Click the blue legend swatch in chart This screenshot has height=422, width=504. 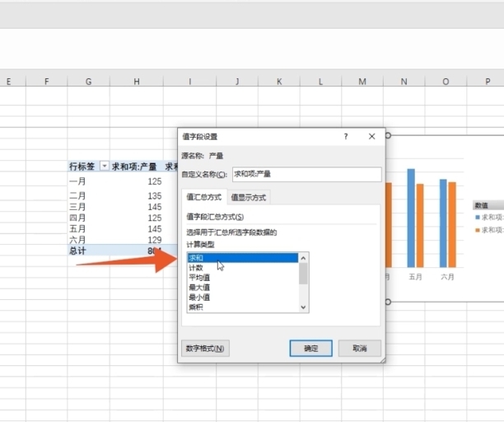click(478, 217)
